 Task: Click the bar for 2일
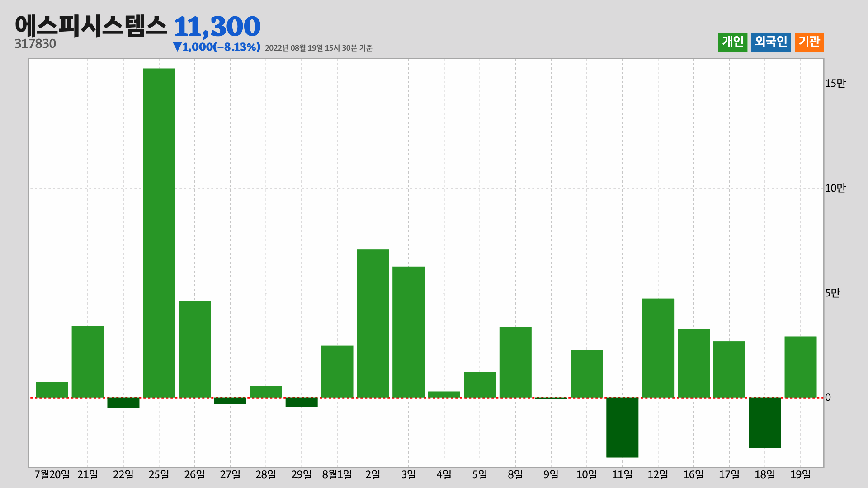373,324
